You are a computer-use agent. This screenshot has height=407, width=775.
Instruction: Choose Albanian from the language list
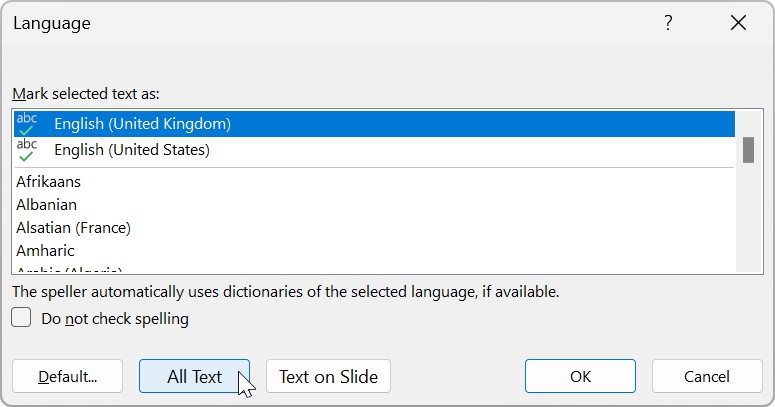click(x=374, y=205)
